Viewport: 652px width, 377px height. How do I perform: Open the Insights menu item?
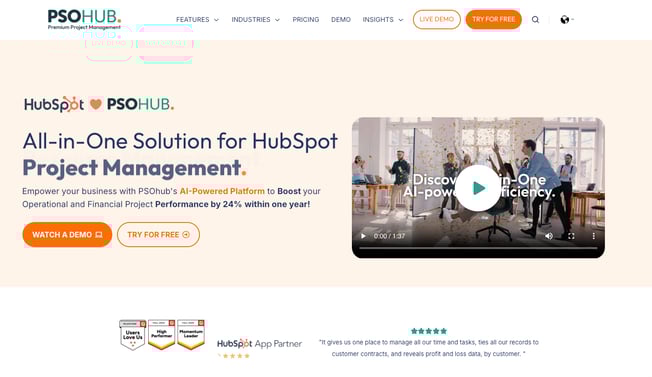tap(378, 20)
